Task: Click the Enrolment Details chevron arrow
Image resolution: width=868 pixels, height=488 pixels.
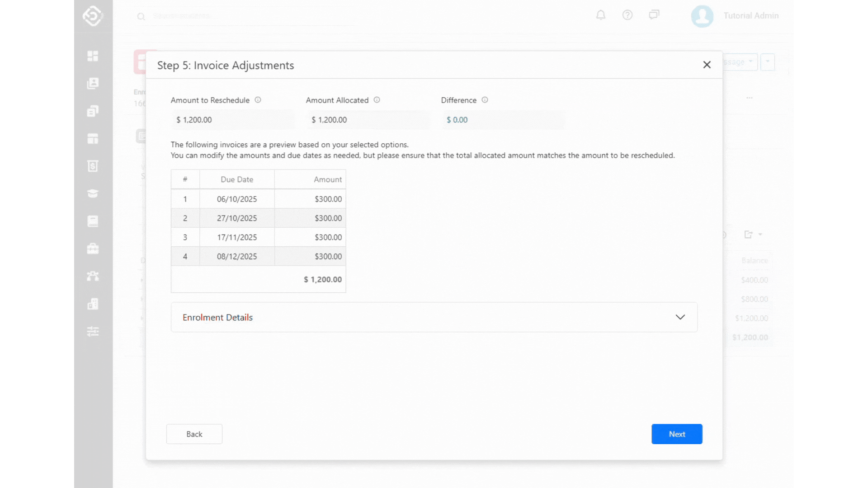Action: coord(680,317)
